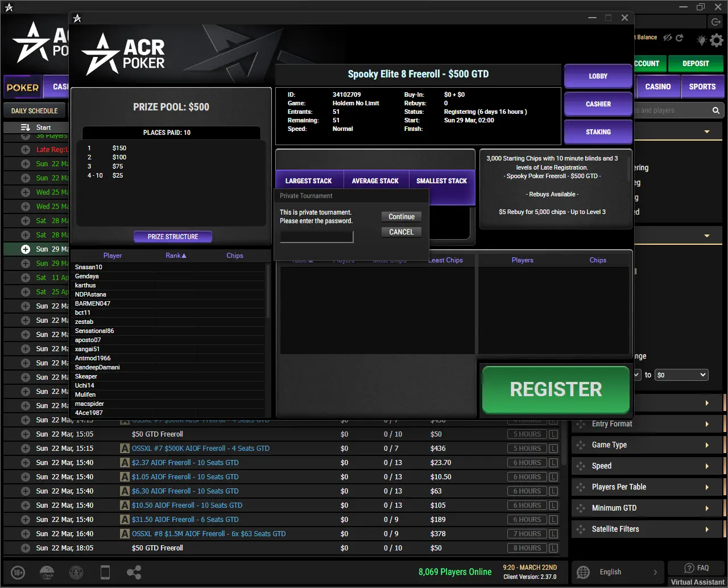Click the search magnifier in the players search bar
This screenshot has width=728, height=588.
pos(715,110)
